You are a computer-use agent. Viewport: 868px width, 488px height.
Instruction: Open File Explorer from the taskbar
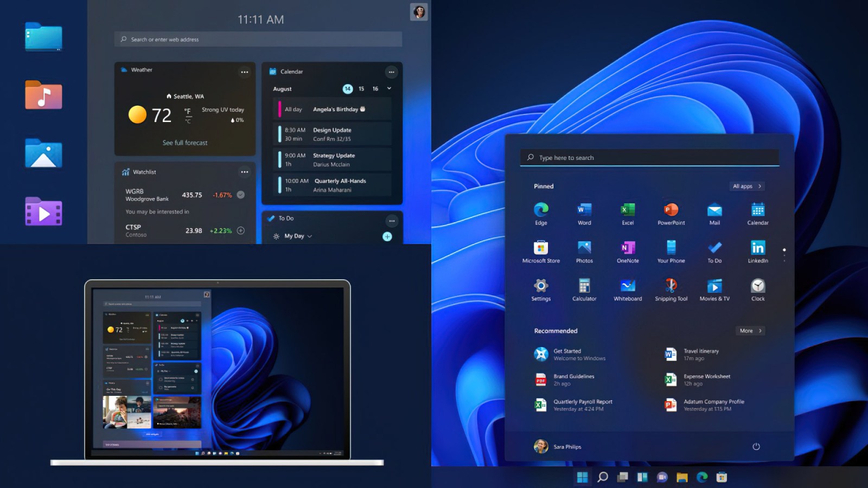(682, 477)
